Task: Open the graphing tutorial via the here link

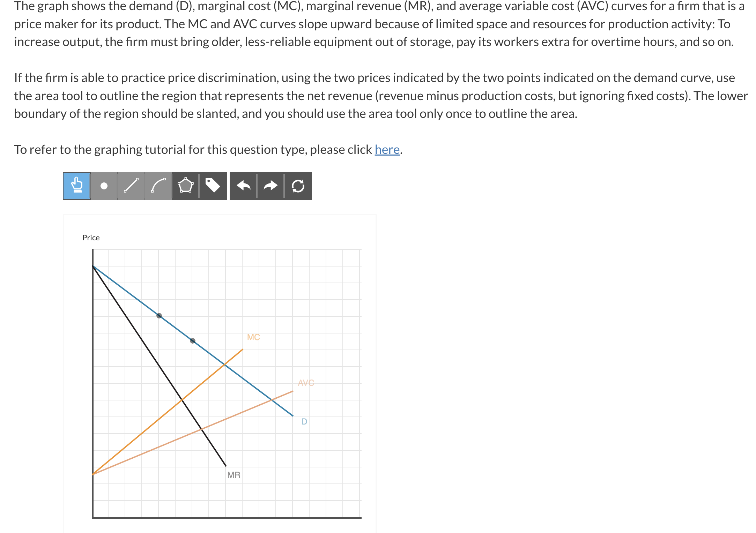Action: (x=387, y=149)
